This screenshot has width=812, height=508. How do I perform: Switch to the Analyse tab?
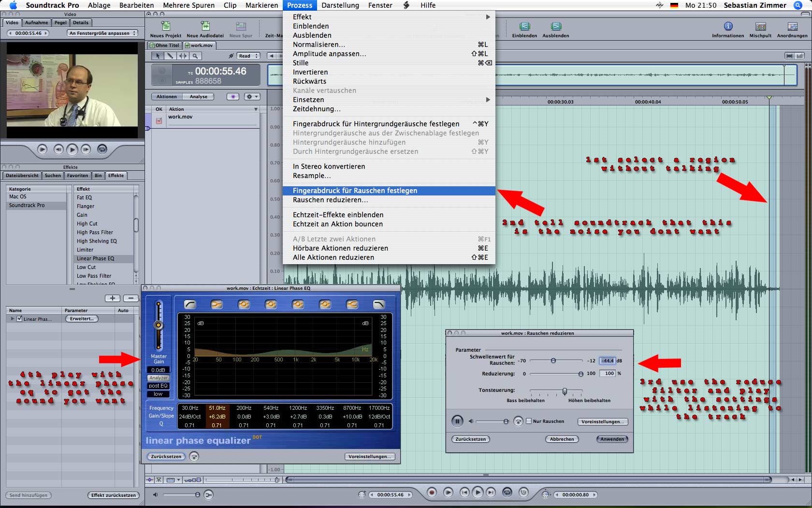click(198, 97)
